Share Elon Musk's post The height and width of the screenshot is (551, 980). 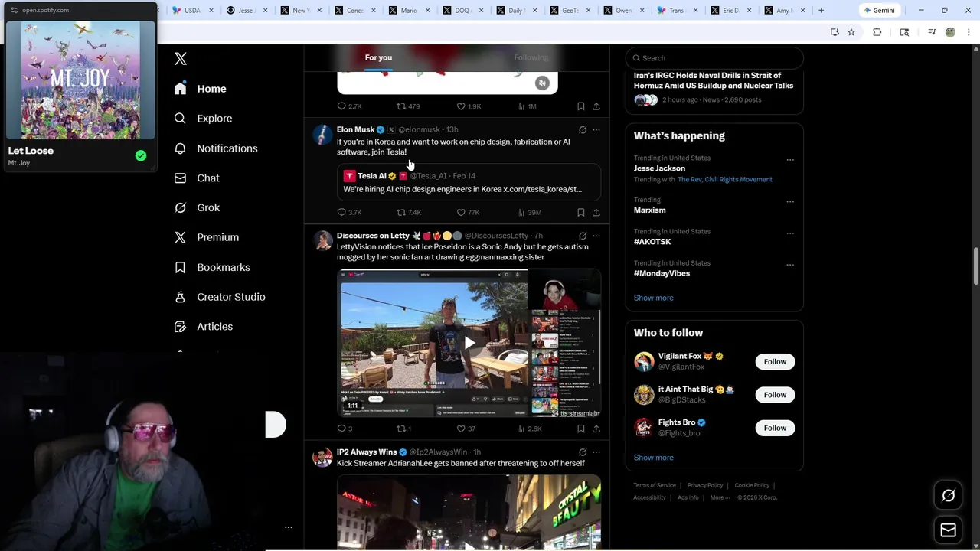(596, 212)
